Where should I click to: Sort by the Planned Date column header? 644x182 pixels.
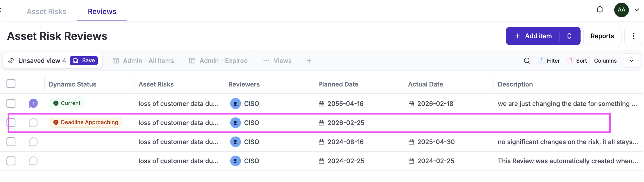point(338,84)
